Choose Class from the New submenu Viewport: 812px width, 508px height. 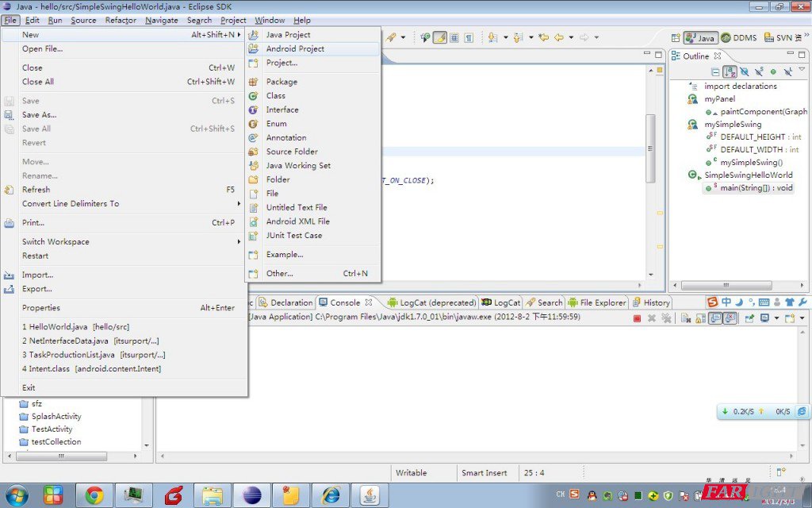click(313, 96)
